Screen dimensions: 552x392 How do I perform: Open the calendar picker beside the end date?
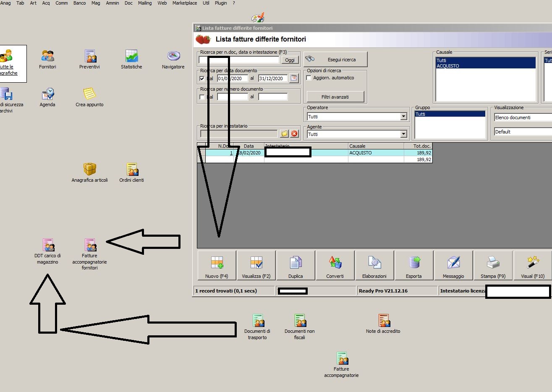coord(294,78)
